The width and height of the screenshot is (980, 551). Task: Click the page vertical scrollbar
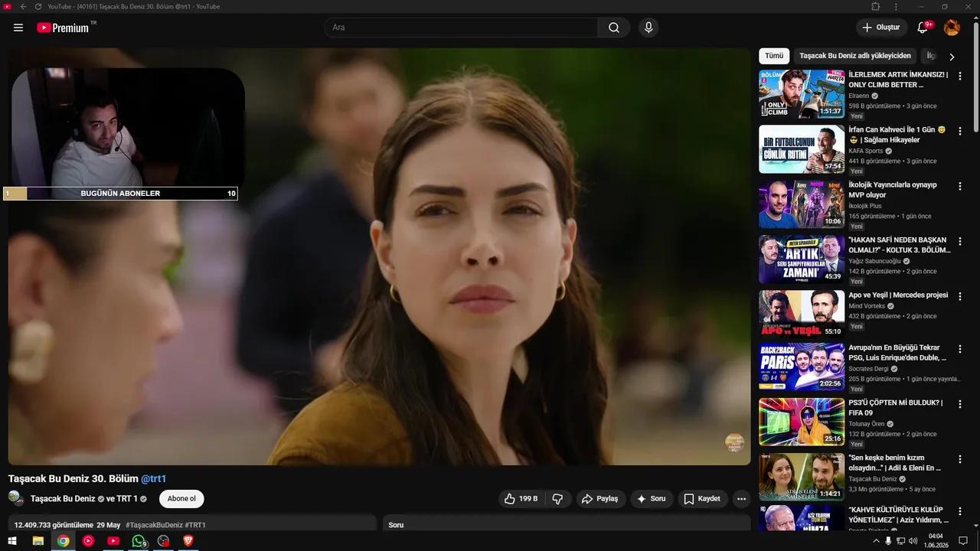(x=976, y=77)
